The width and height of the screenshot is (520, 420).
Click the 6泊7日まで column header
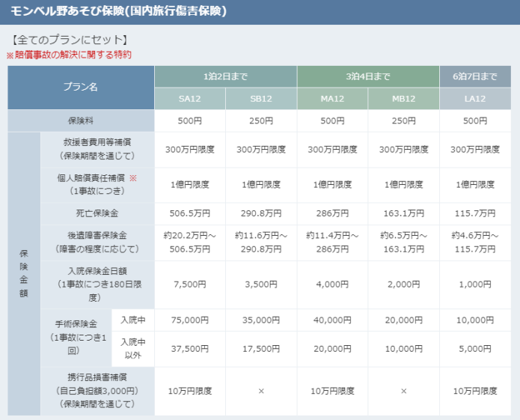(475, 76)
